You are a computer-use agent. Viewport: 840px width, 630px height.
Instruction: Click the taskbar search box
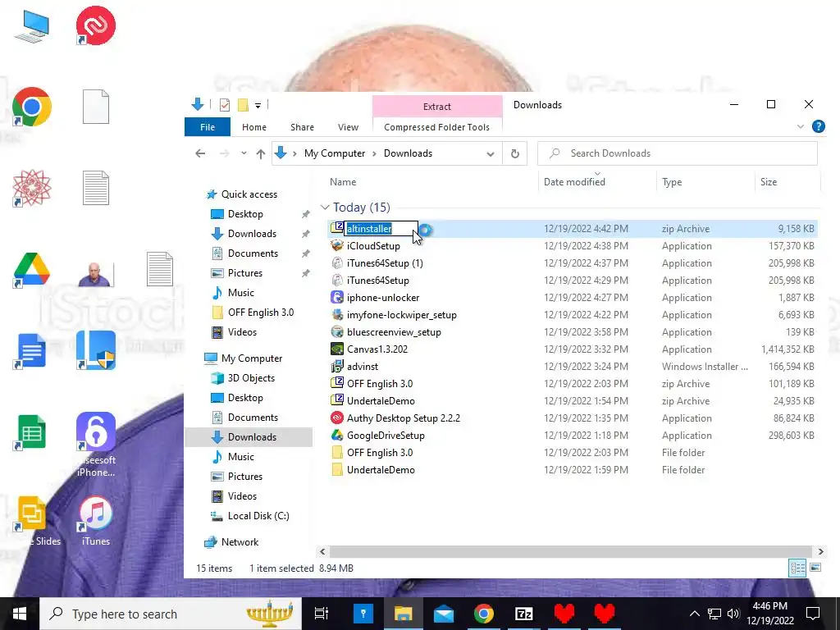(x=171, y=614)
